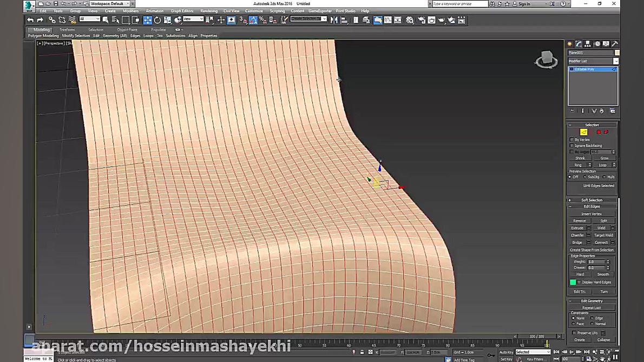Open the Hierarchy command panel tab
644x362 pixels.
(x=588, y=43)
